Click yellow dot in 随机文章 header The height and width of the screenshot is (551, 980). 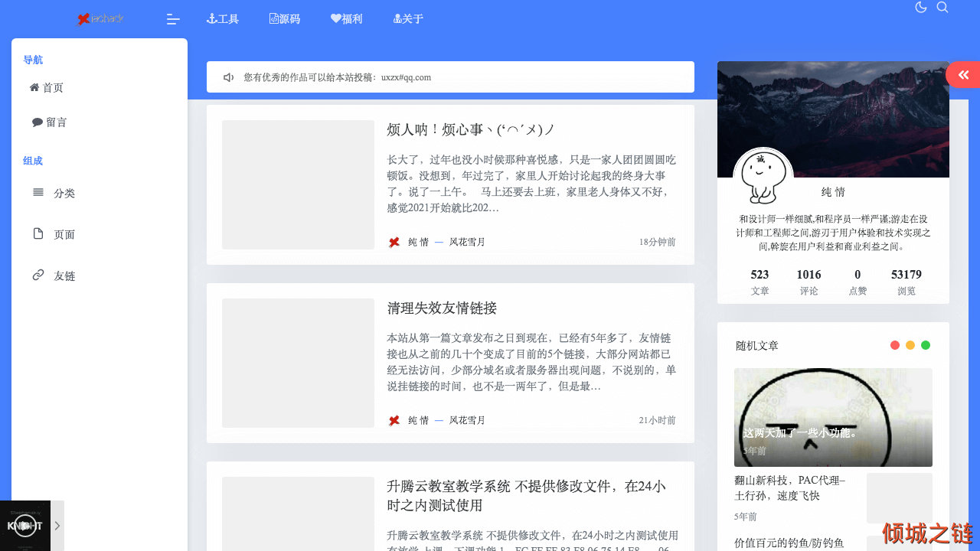pyautogui.click(x=910, y=345)
